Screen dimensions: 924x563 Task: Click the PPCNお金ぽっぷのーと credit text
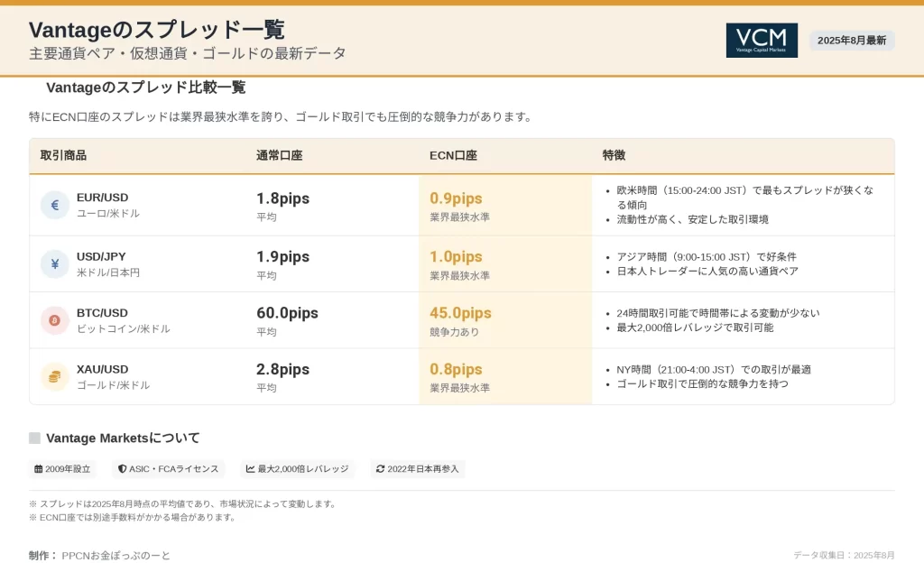tap(116, 556)
